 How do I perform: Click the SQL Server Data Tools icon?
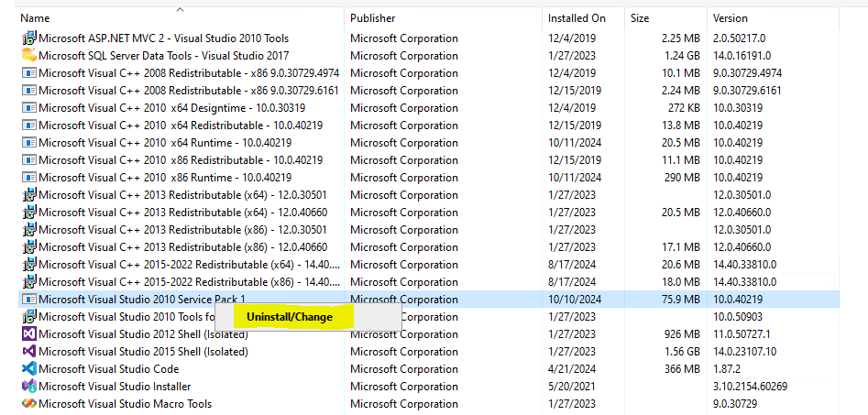click(x=28, y=55)
